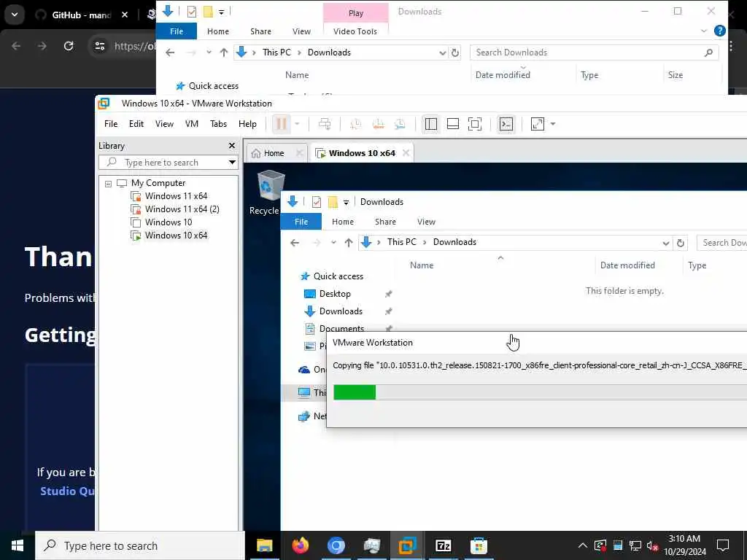Open Windows Start menu
The width and height of the screenshot is (747, 560).
18,545
